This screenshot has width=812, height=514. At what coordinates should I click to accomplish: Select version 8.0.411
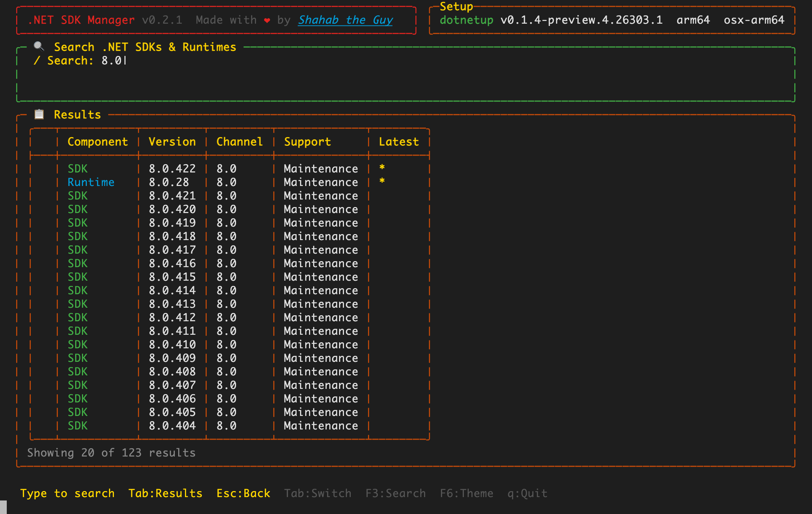(172, 331)
